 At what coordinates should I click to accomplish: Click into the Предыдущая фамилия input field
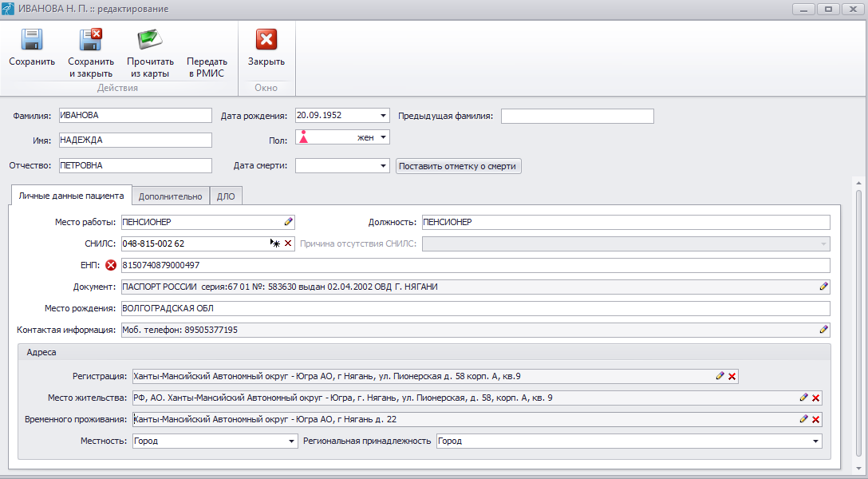click(x=577, y=117)
